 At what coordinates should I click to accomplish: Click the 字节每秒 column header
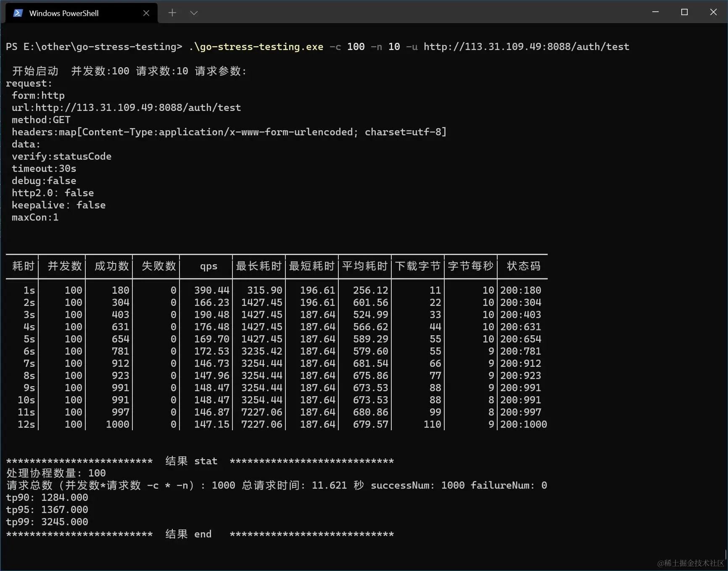470,266
